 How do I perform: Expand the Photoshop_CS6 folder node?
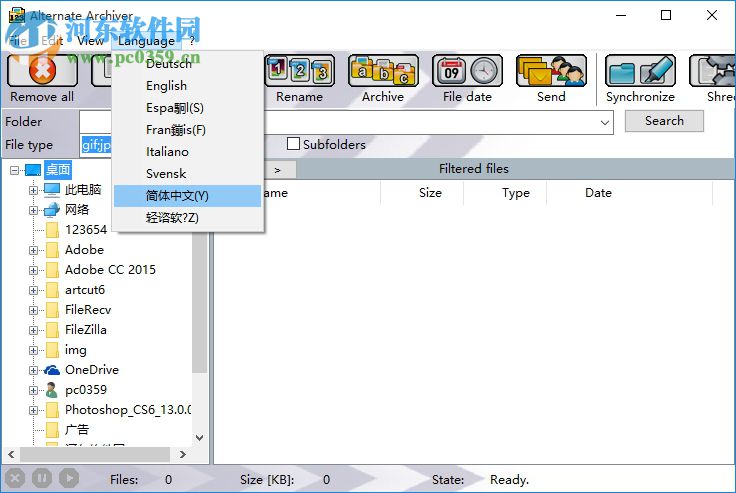coord(33,410)
